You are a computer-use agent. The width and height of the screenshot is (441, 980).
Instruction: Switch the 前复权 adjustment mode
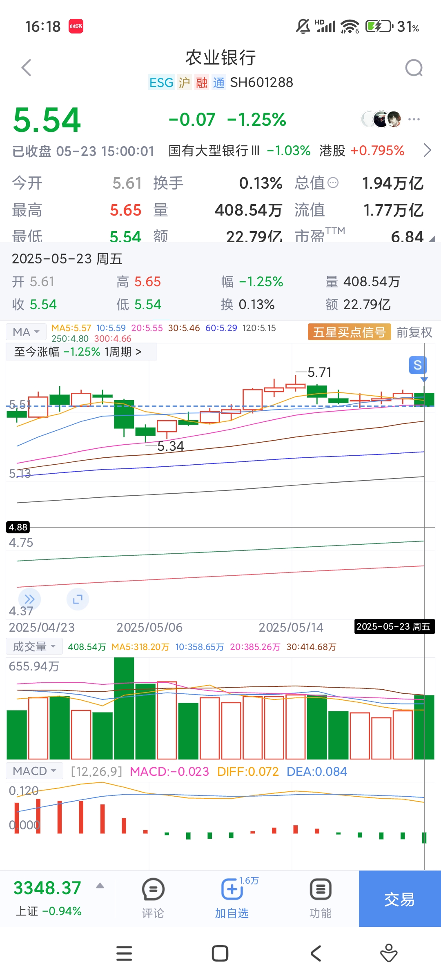[414, 332]
